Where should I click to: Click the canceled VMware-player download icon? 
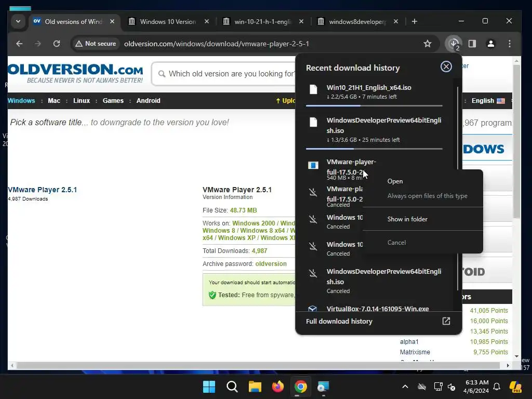[x=313, y=193]
